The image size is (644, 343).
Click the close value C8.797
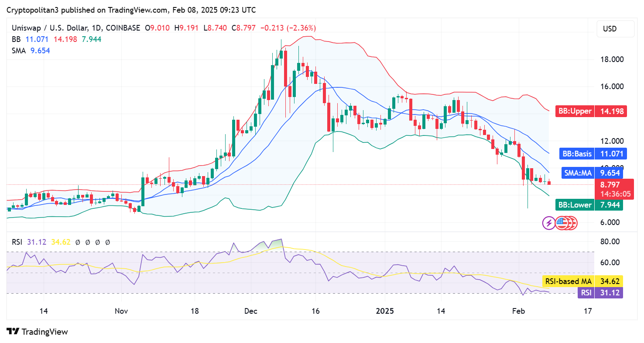[244, 28]
